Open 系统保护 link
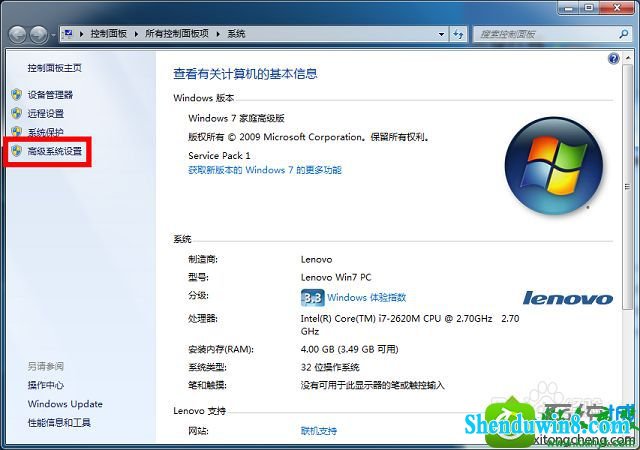This screenshot has width=640, height=450. (46, 132)
